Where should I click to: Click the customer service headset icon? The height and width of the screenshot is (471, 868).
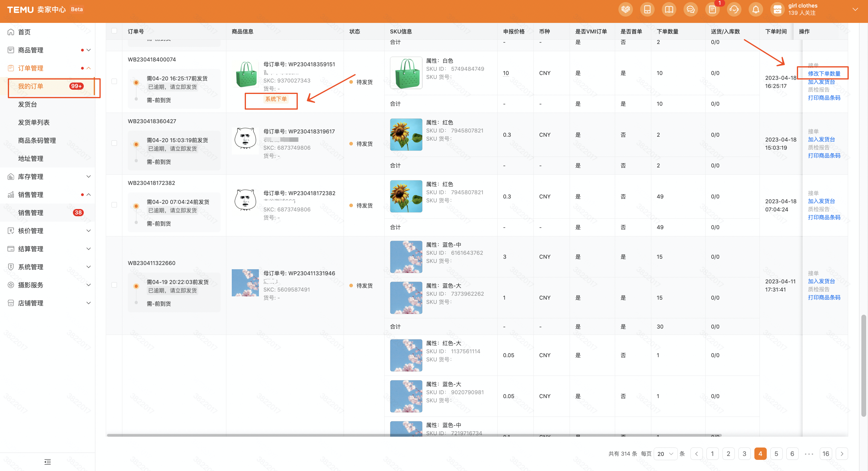[x=734, y=9]
